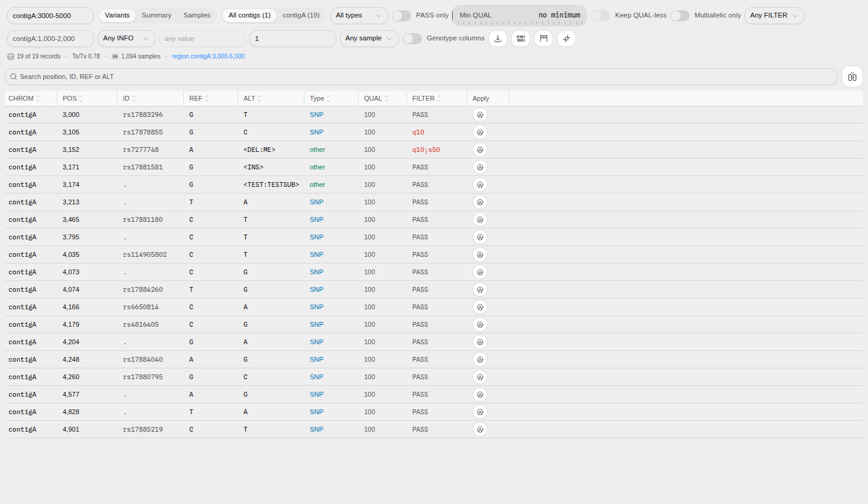Click the region contigA:3,000-5,000 link
The height and width of the screenshot is (504, 868).
pos(209,57)
